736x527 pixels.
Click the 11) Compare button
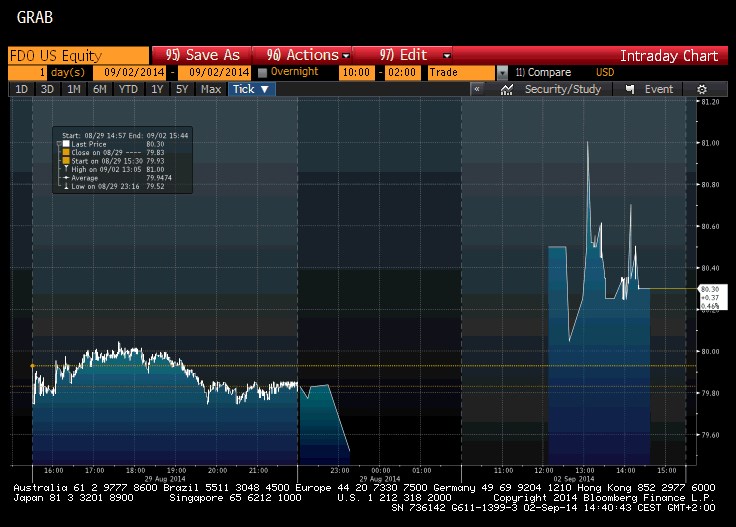point(543,72)
